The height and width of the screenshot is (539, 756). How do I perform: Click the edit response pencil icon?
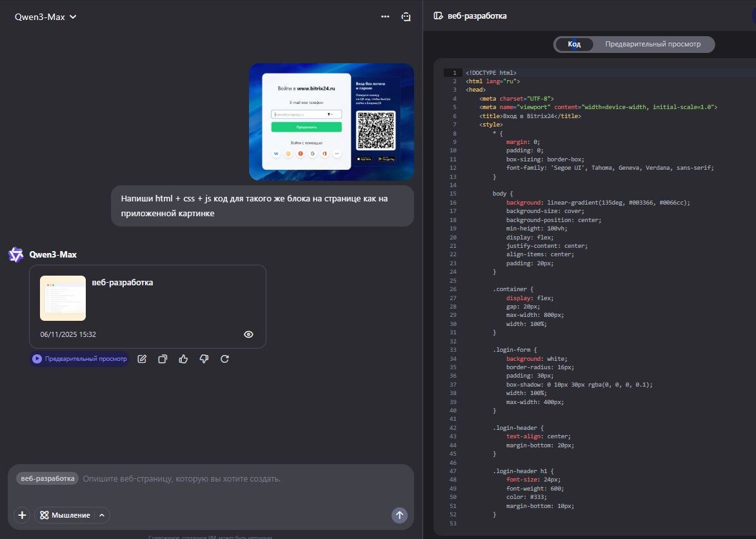coord(142,359)
